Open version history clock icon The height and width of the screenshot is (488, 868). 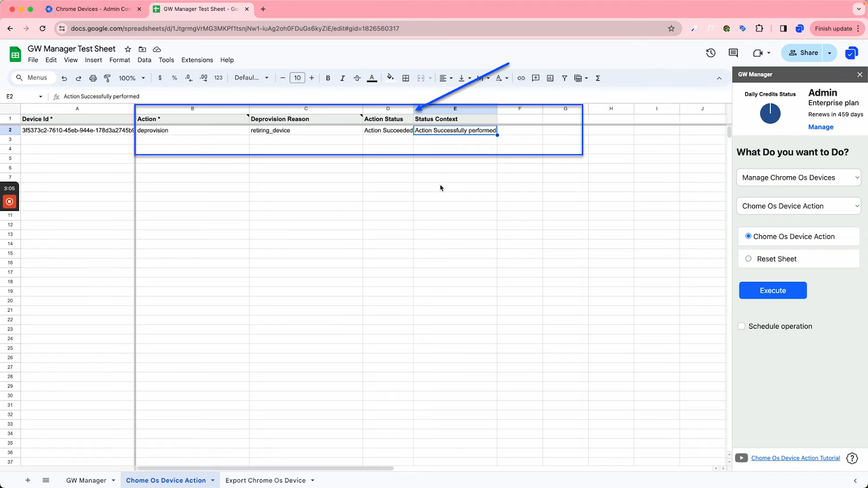[711, 53]
